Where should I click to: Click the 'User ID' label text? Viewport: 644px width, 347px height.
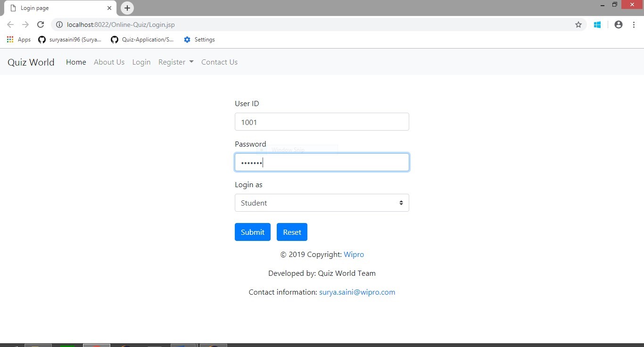point(247,104)
